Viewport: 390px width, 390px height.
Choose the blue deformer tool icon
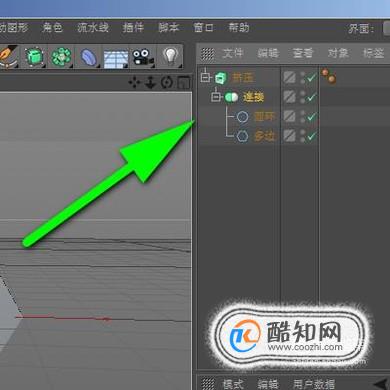88,57
